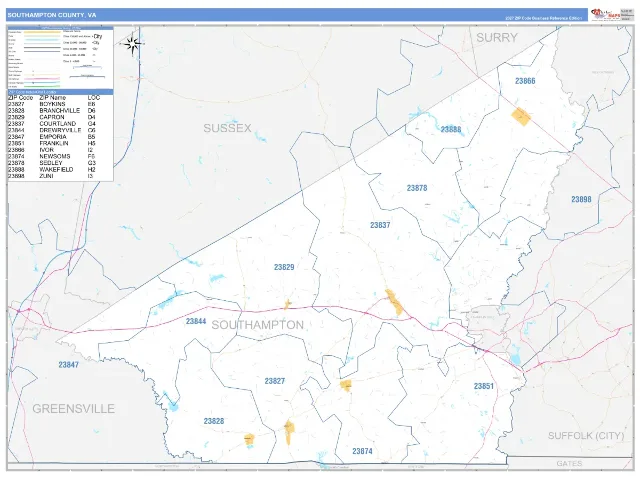Click the 23888 ZIP label on the map

click(451, 129)
